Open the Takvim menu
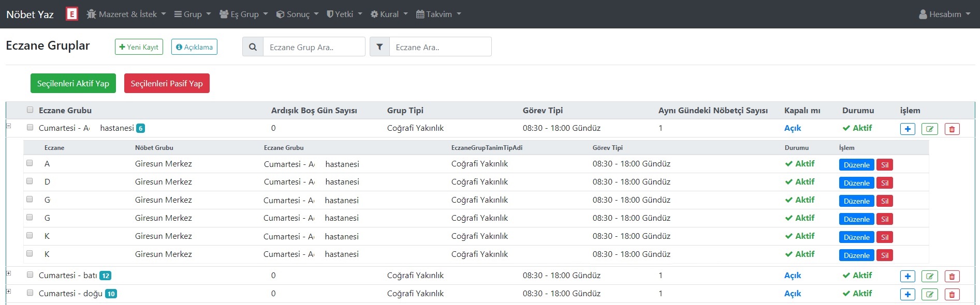This screenshot has width=980, height=305. (438, 14)
